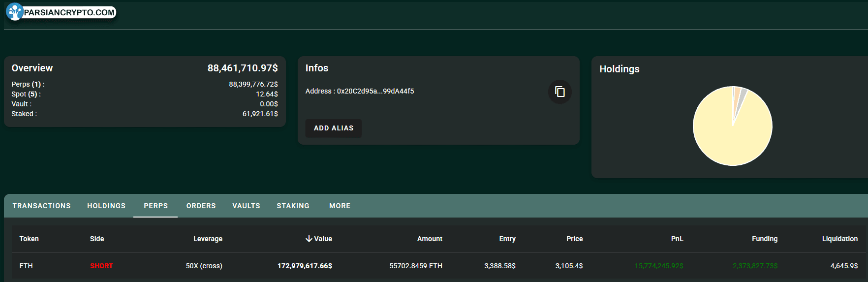Sort by the Amount column header

430,239
